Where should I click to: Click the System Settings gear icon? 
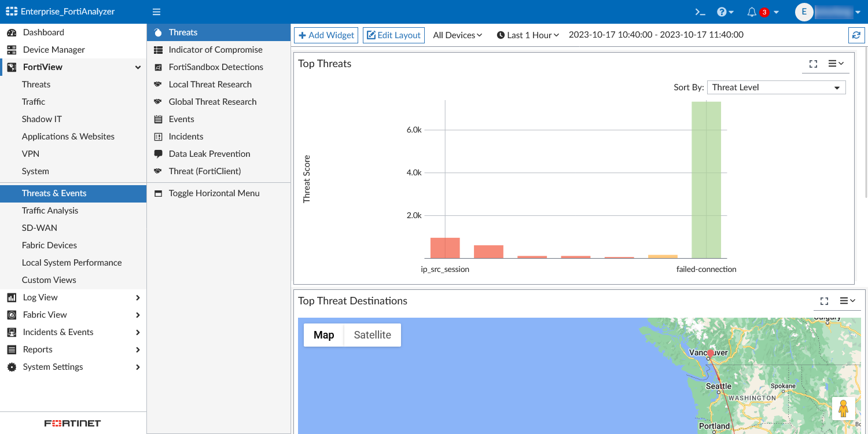tap(12, 367)
